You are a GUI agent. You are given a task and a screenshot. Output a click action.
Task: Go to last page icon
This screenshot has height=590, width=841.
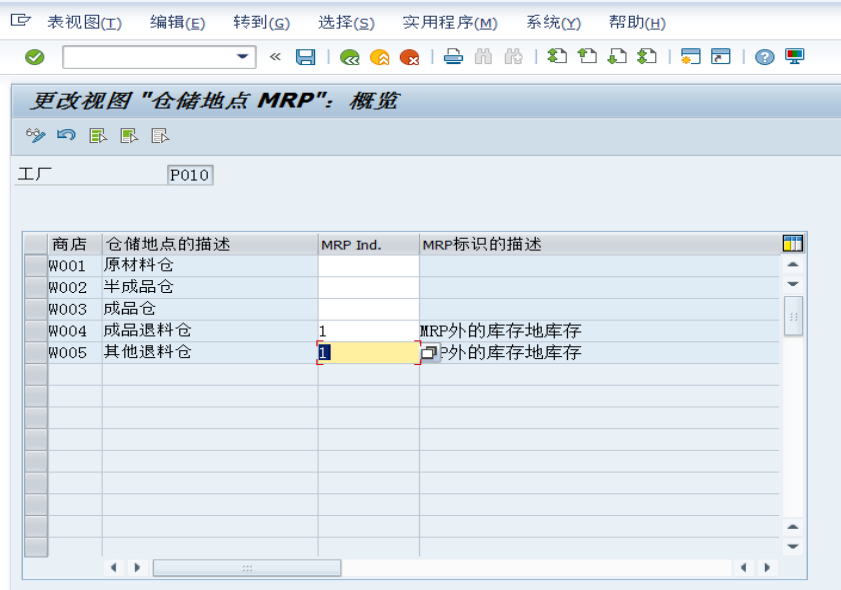[647, 56]
